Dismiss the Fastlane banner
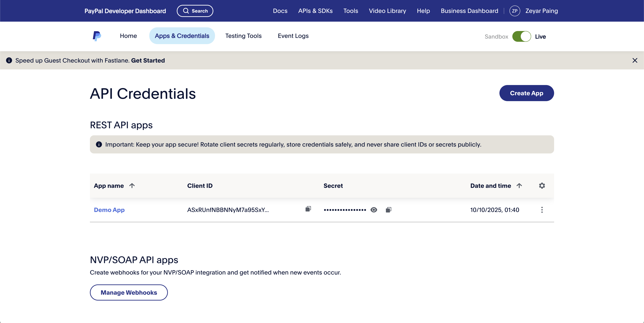The width and height of the screenshot is (644, 323). [x=634, y=61]
